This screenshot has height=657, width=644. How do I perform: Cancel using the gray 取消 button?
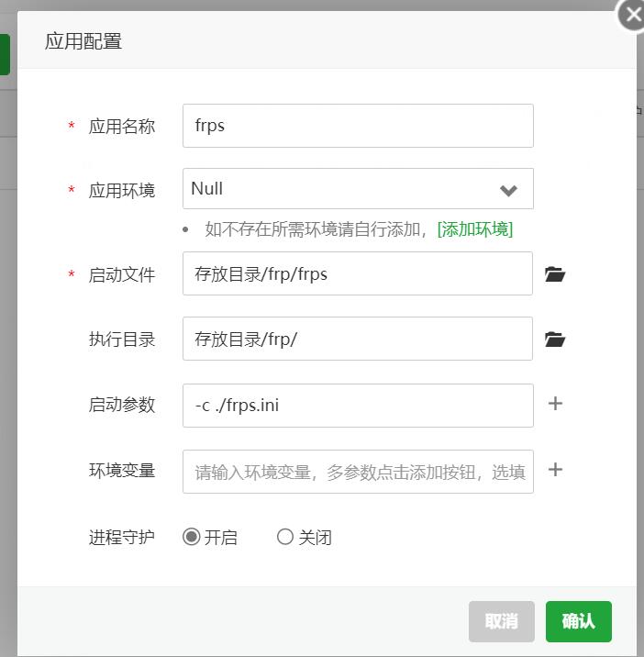pos(502,621)
